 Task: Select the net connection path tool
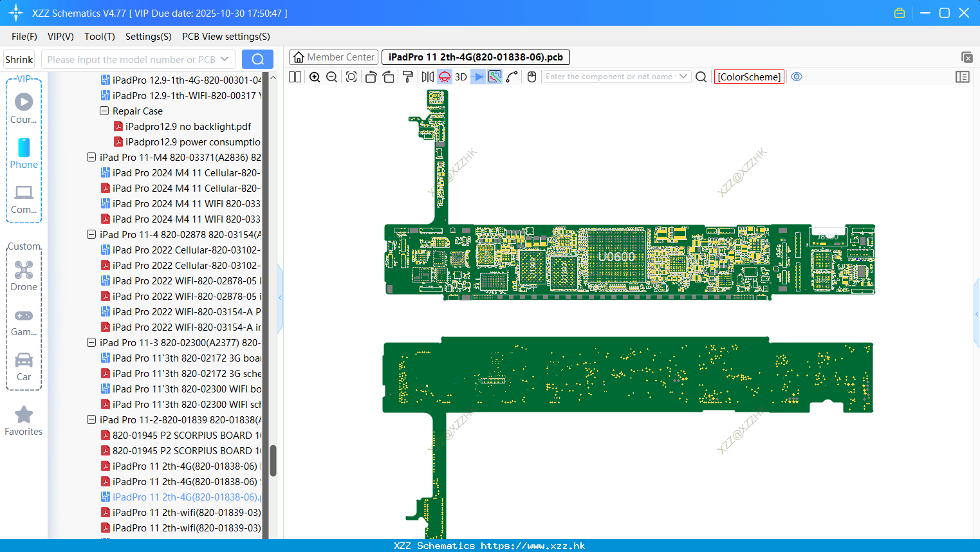[512, 77]
